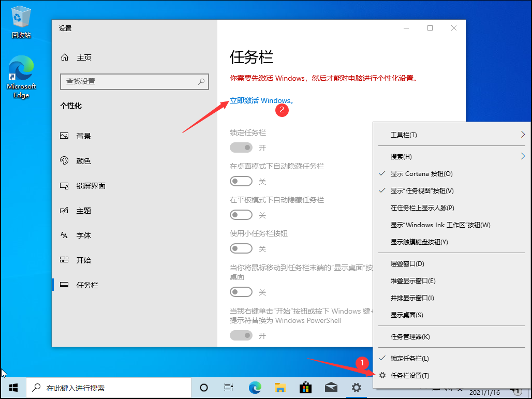This screenshot has width=532, height=399.
Task: Click gear icon beside 任务栏设置(T)
Action: tap(382, 375)
